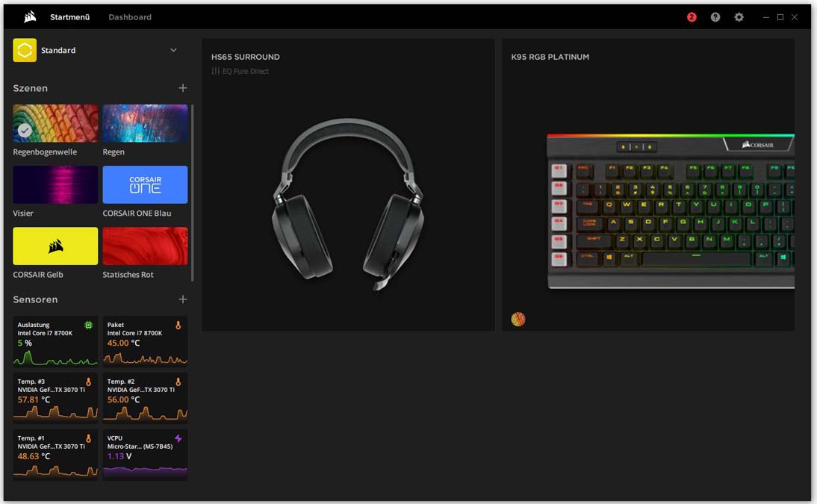Viewport: 817px width, 504px height.
Task: Select the Regen scene thumbnail
Action: point(145,123)
